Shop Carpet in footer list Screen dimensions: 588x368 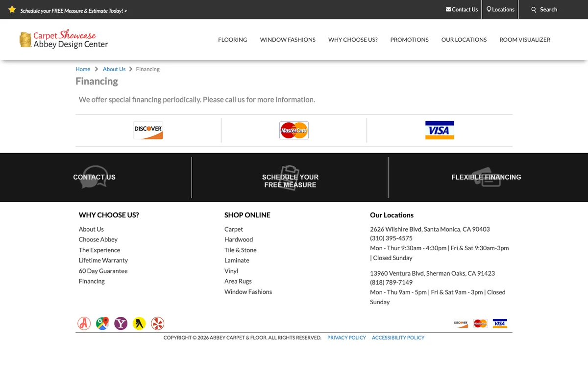(234, 229)
